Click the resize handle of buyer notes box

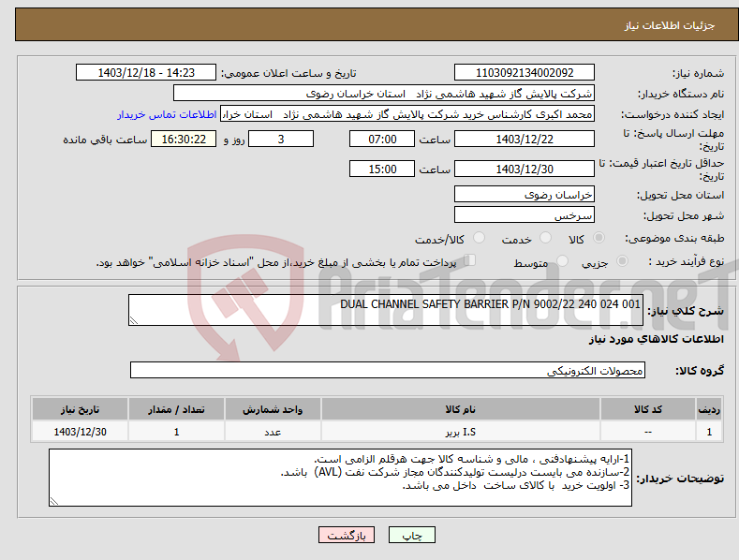[54, 501]
